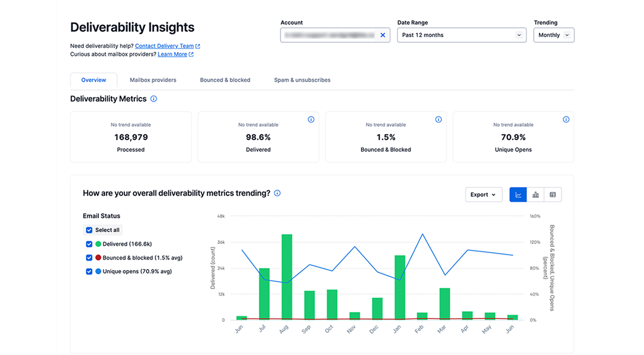Click info icon next to trending question heading
644x355 pixels.
pos(278,193)
